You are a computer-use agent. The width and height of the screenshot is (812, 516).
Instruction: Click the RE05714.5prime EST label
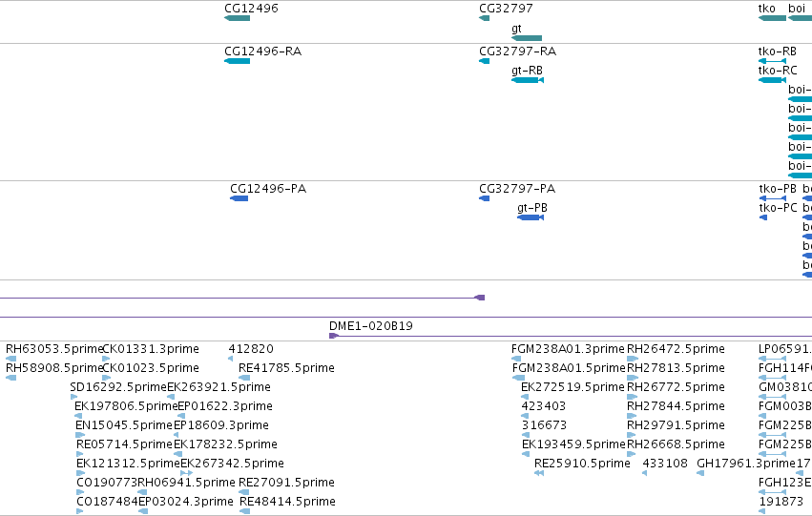[x=124, y=444]
